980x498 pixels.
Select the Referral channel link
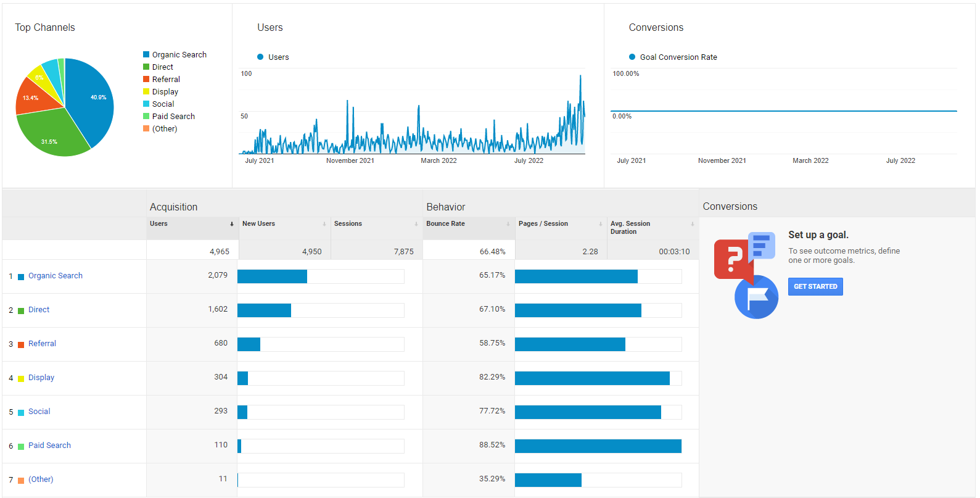point(42,344)
